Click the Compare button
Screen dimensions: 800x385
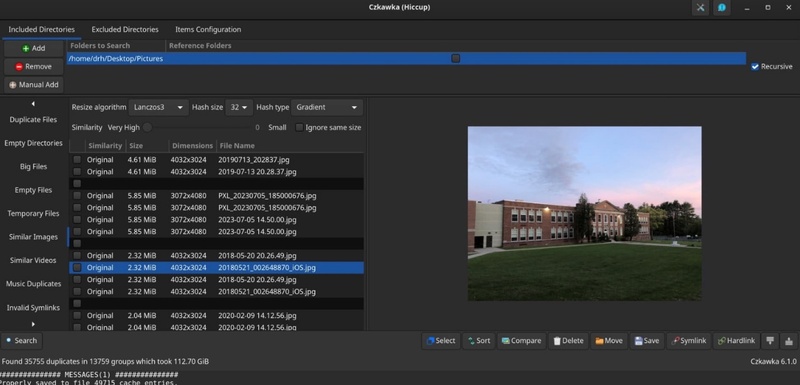tap(521, 341)
